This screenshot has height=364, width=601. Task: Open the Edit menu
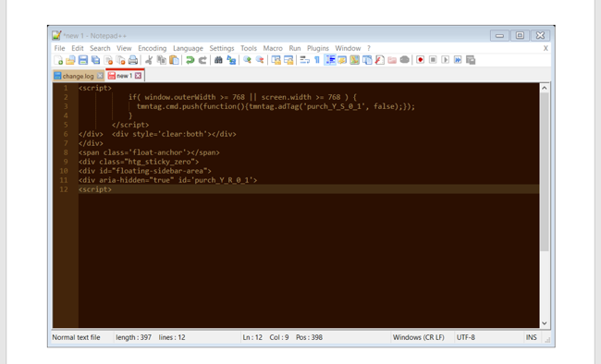click(78, 48)
